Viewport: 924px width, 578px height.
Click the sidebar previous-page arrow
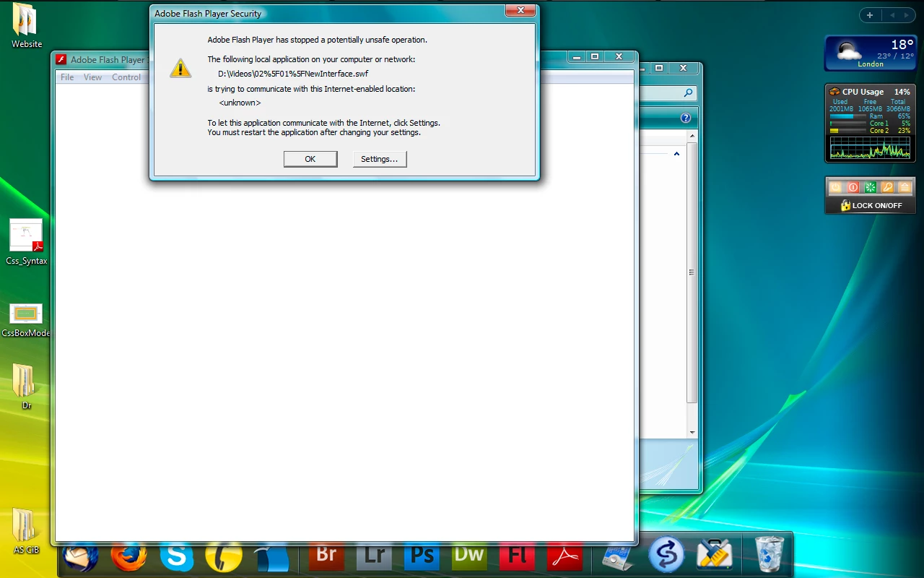892,15
